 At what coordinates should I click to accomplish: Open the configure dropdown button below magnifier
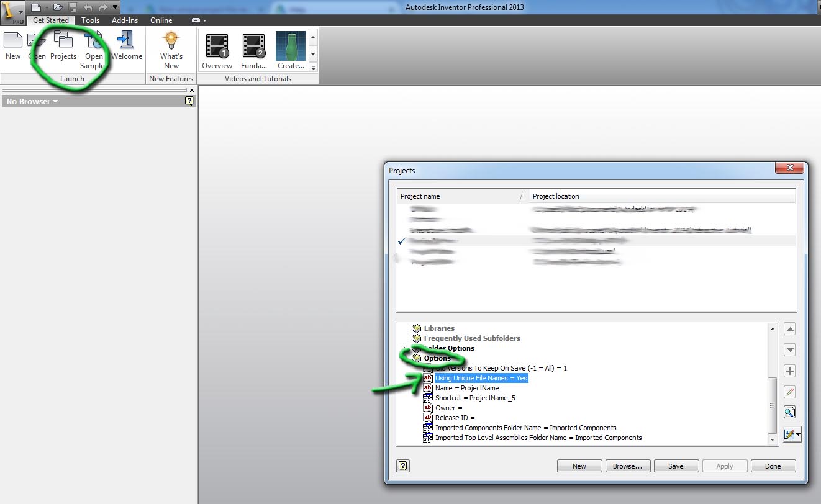pyautogui.click(x=792, y=434)
